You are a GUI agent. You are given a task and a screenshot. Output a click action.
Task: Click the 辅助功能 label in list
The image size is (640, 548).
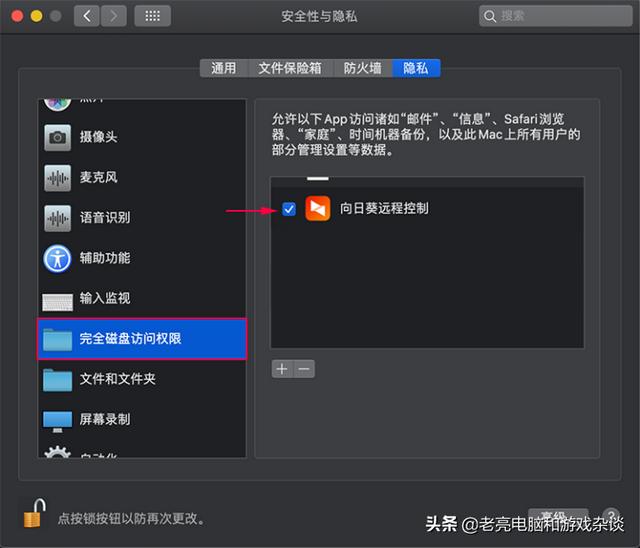105,258
